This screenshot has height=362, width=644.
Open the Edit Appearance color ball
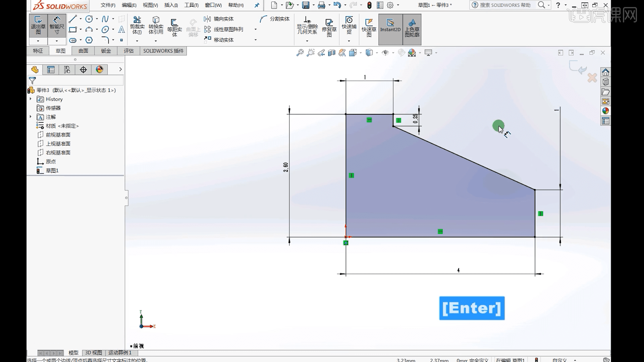click(413, 53)
